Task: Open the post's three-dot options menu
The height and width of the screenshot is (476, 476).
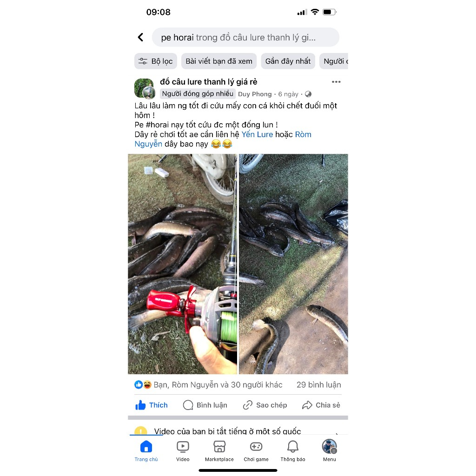Action: 336,82
